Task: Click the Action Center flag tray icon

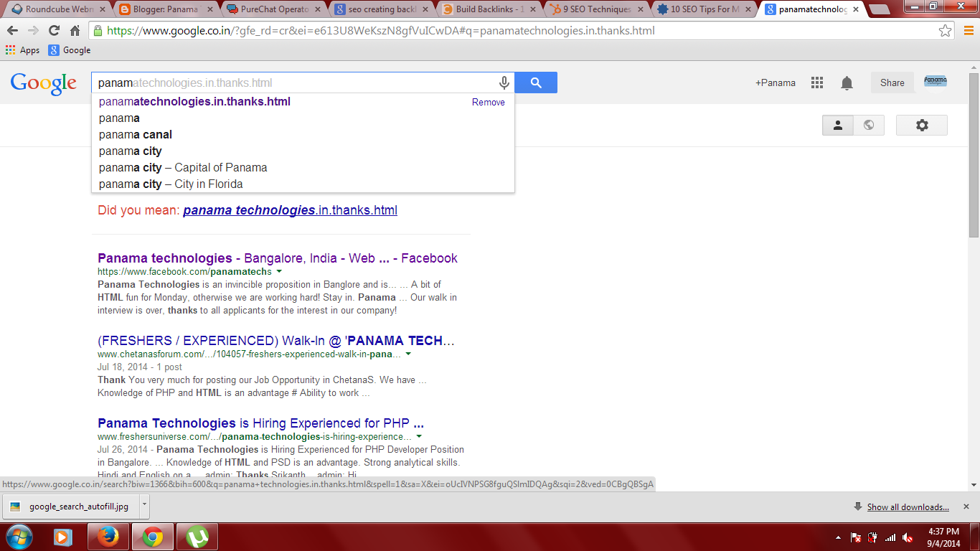Action: click(856, 537)
